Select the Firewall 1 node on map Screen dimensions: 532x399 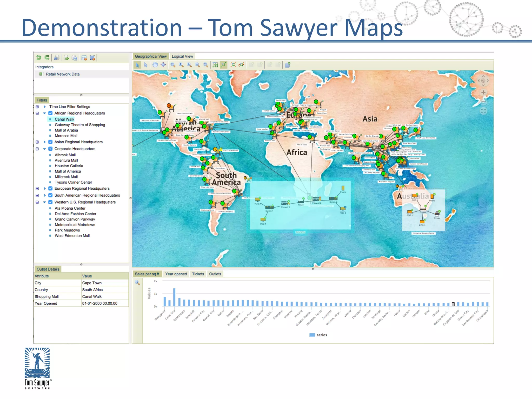285,203
